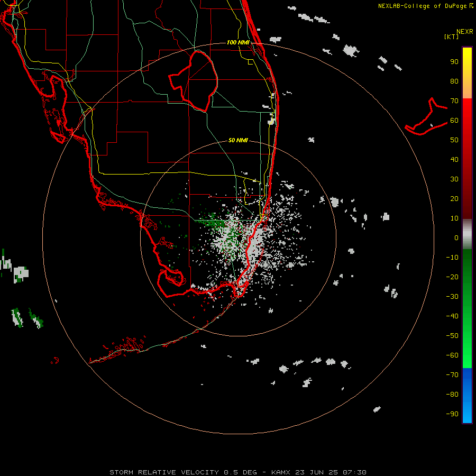Viewport: 476px width, 476px height.
Task: Click the -70 value on the velocity scale
Action: pos(452,375)
